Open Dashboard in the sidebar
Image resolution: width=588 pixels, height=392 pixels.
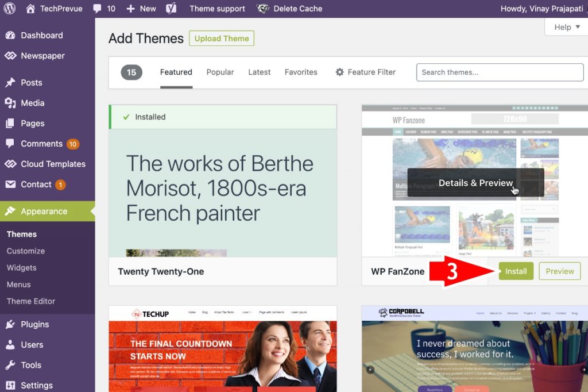click(41, 35)
